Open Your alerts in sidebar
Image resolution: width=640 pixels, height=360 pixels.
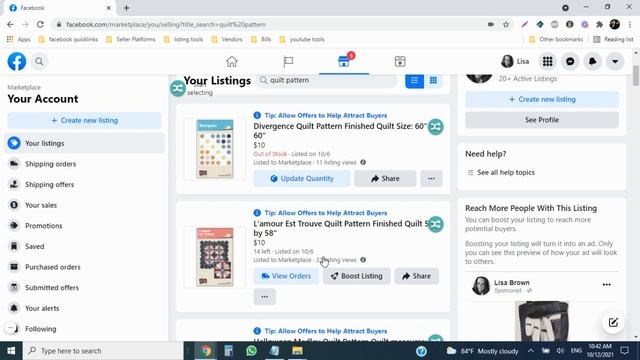[84, 308]
